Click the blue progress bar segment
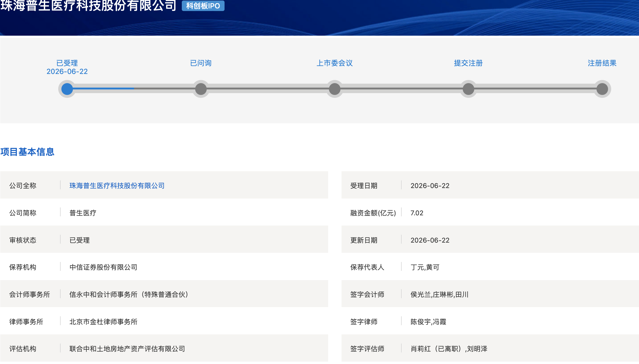The height and width of the screenshot is (364, 639). [x=104, y=89]
